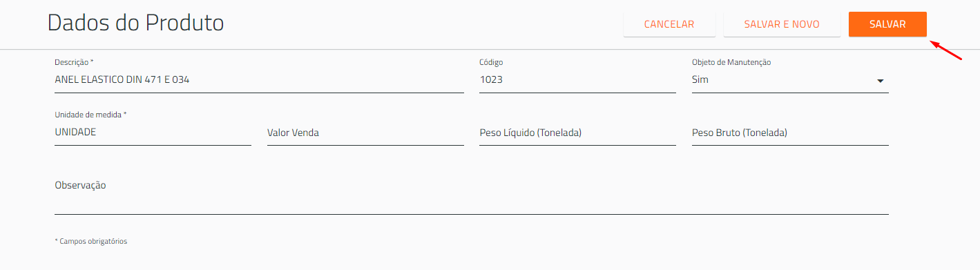Click the Campos obrigatórios footnote
Screen dimensions: 980x270
pyautogui.click(x=91, y=242)
